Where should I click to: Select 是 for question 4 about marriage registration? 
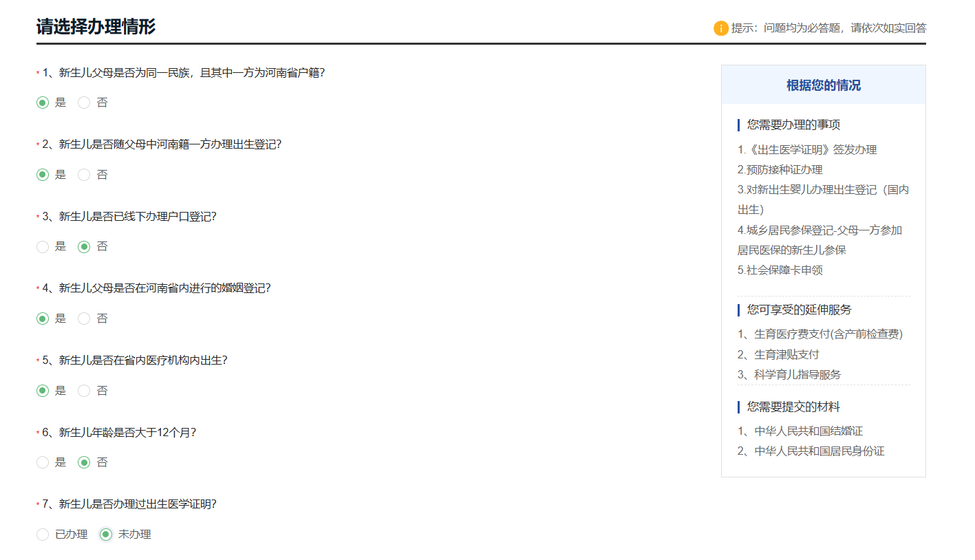43,319
